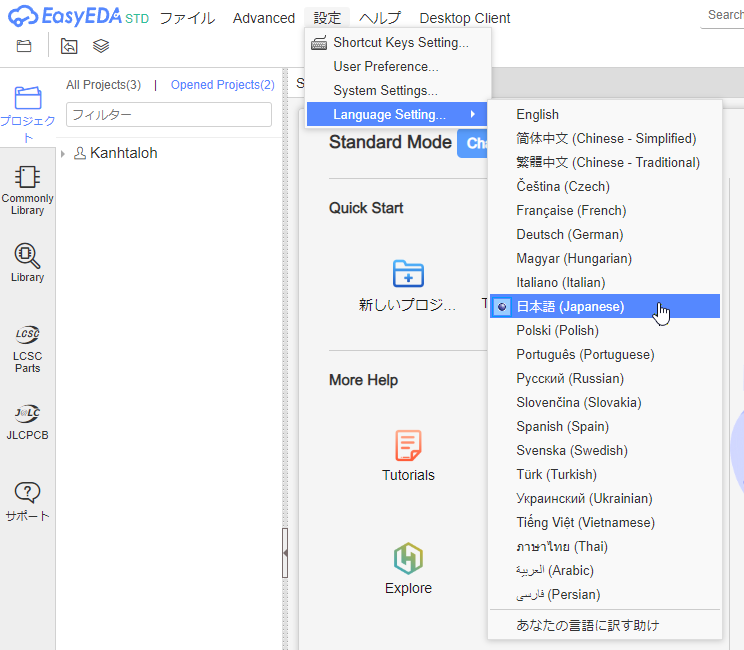Image resolution: width=744 pixels, height=650 pixels.
Task: Open the ファイル menu
Action: 187,18
